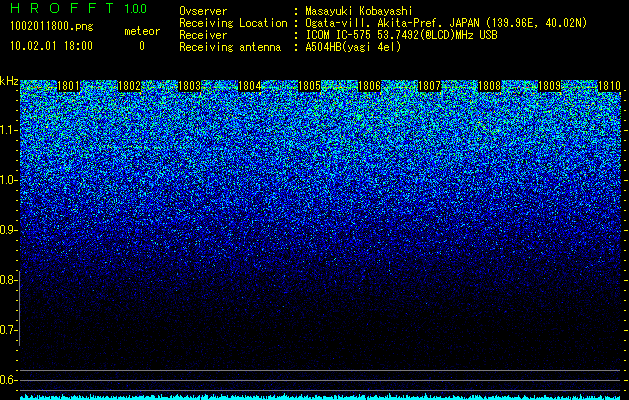Click the 0.8 frequency axis label

click(7, 280)
